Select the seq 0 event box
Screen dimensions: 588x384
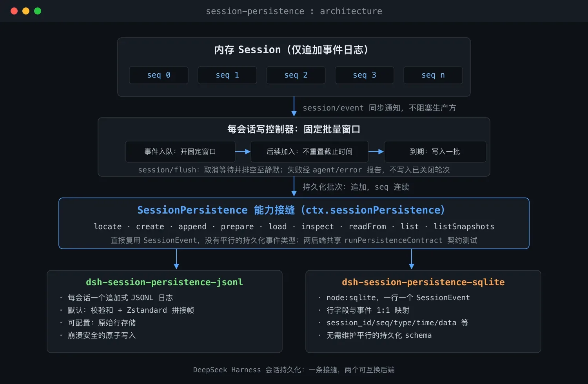pos(159,75)
